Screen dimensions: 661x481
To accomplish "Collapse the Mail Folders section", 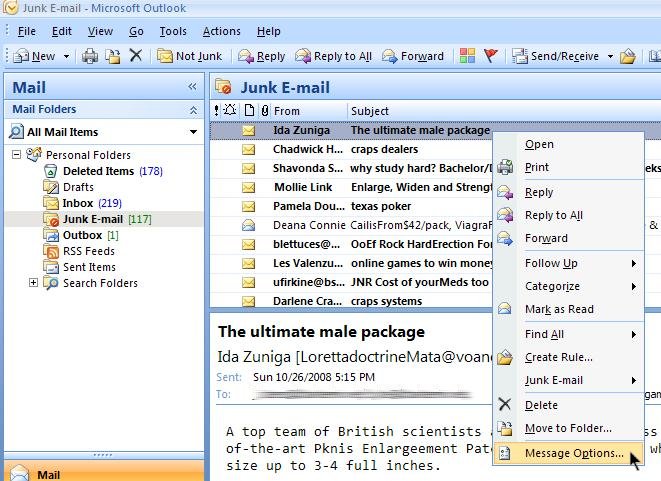I will click(193, 110).
